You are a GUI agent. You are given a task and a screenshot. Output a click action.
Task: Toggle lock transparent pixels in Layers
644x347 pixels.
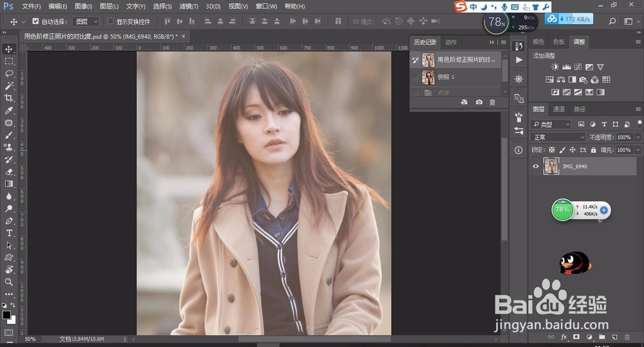pyautogui.click(x=552, y=150)
